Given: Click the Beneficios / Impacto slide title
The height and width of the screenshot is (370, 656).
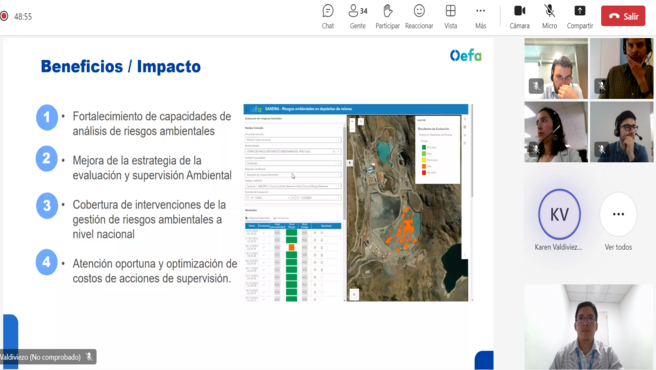Looking at the screenshot, I should tap(120, 67).
